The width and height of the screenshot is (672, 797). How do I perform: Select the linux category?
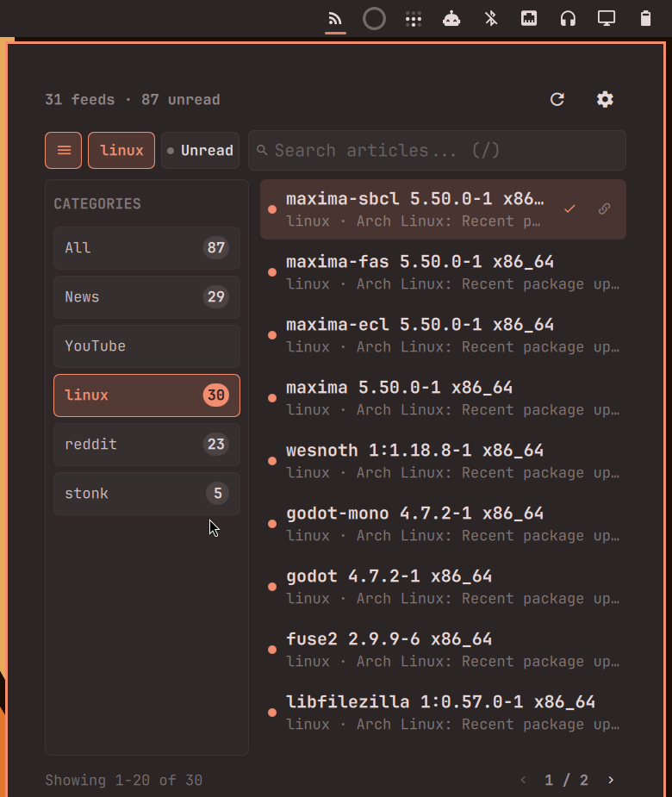click(x=147, y=395)
